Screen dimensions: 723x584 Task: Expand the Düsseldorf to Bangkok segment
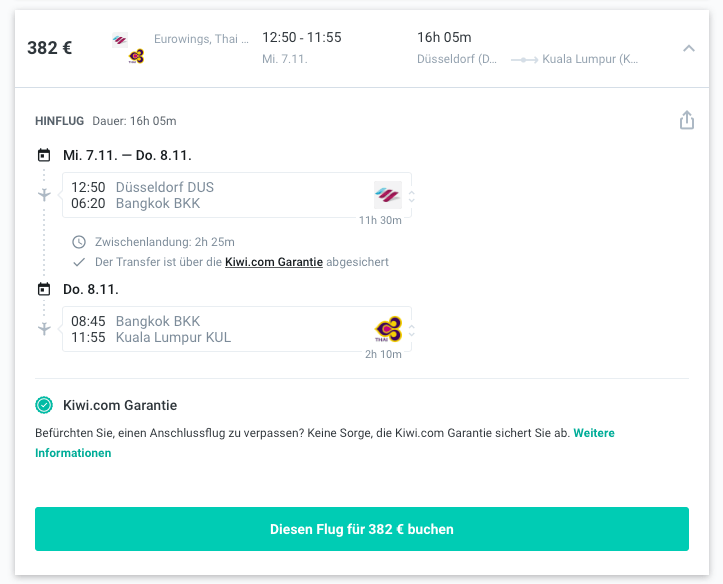click(x=412, y=196)
